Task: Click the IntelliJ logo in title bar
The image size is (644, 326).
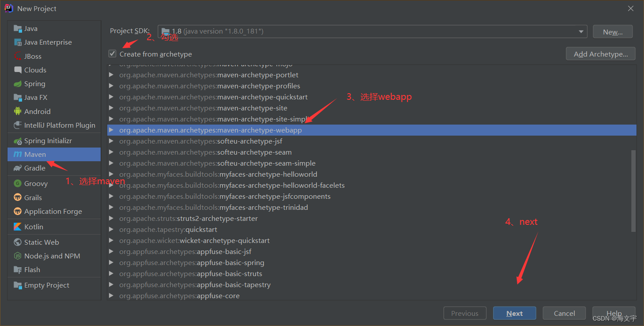Action: (9, 8)
